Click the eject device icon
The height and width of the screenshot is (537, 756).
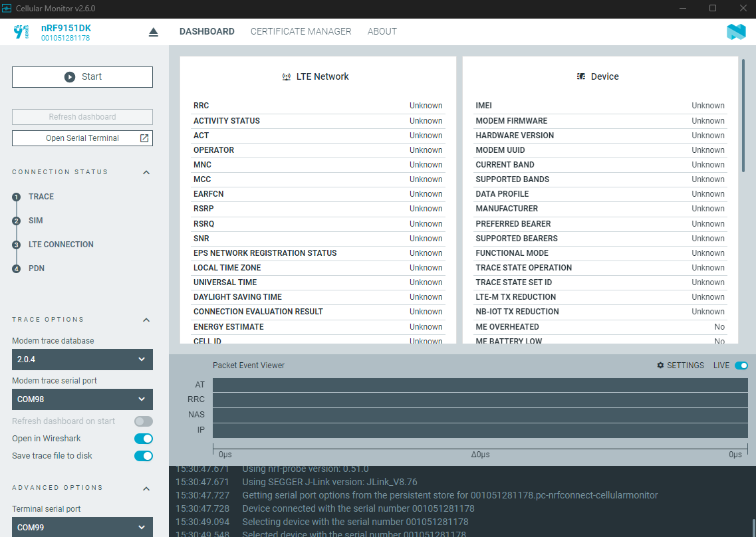coord(154,32)
